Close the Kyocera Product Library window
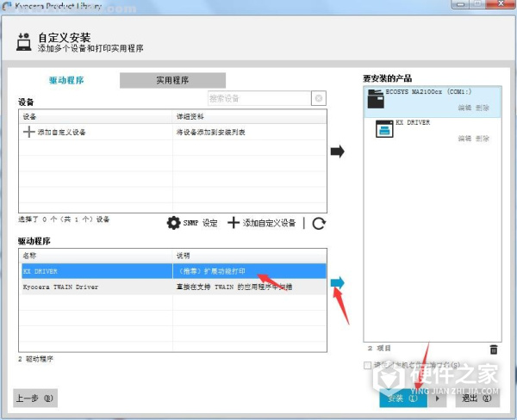The height and width of the screenshot is (420, 517). (501, 4)
